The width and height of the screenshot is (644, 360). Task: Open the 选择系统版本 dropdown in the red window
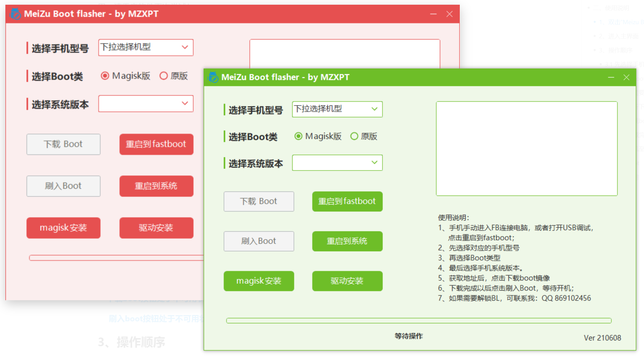pyautogui.click(x=146, y=103)
